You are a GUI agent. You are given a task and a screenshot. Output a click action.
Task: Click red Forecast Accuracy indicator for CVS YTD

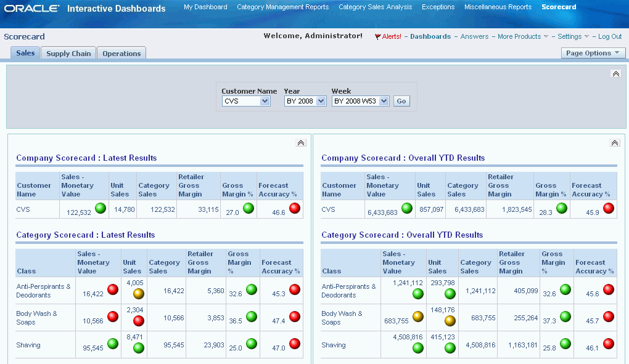click(x=609, y=208)
